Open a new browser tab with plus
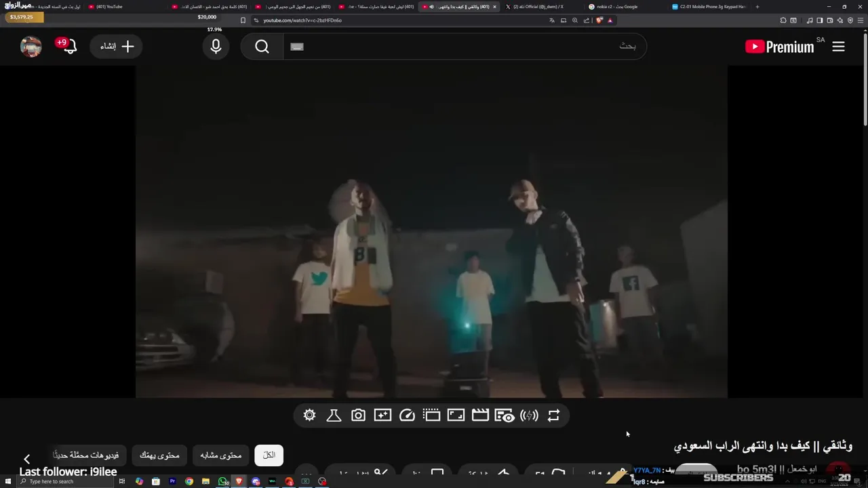 757,7
